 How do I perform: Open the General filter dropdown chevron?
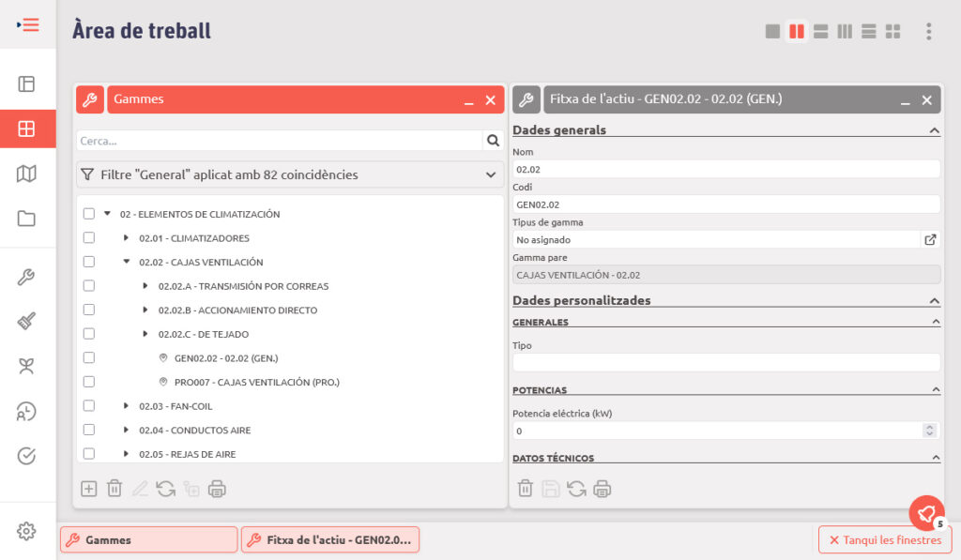coord(490,174)
